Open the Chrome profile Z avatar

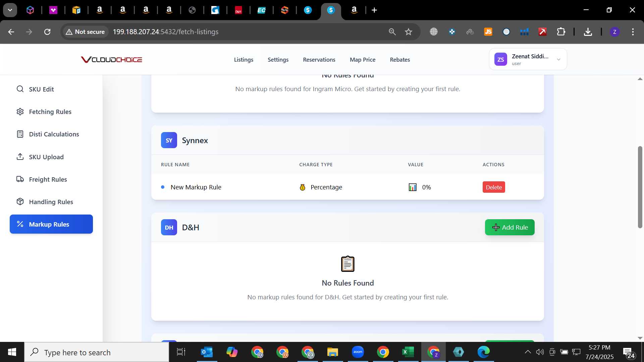click(614, 32)
